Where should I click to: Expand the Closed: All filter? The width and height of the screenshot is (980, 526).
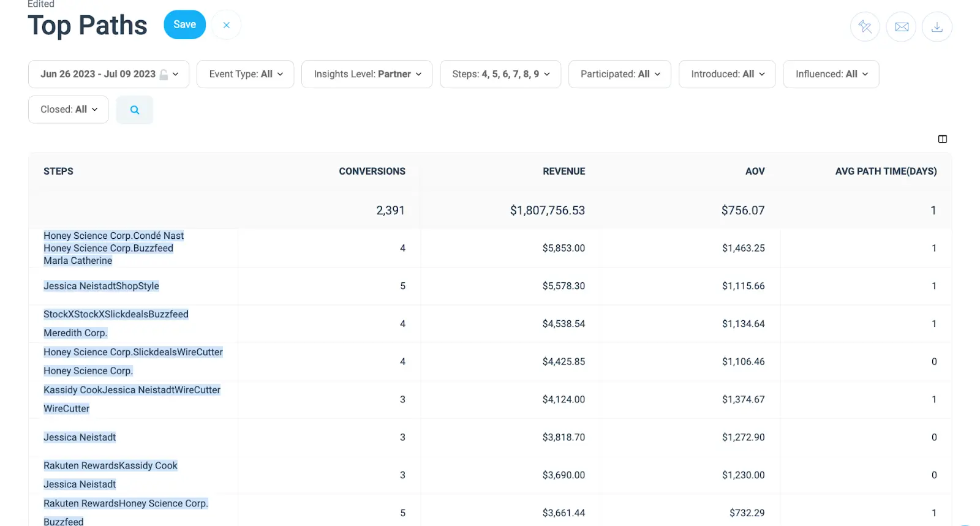click(x=69, y=110)
